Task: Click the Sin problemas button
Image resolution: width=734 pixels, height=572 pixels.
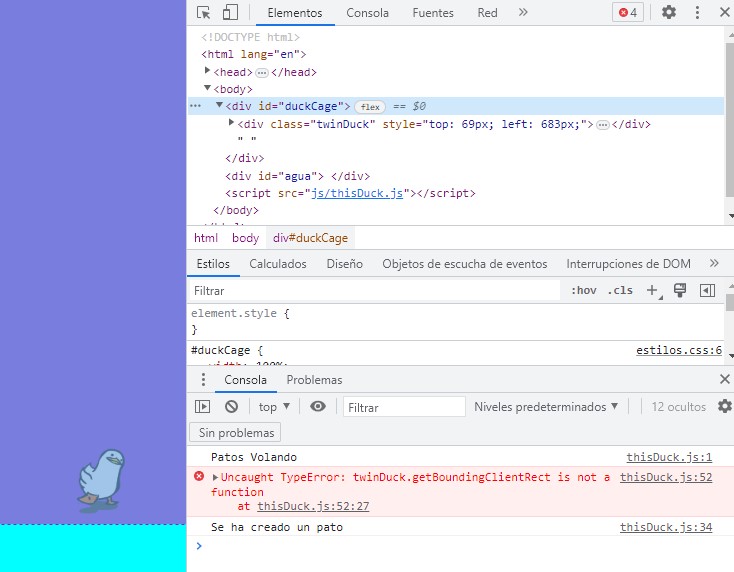Action: click(236, 433)
